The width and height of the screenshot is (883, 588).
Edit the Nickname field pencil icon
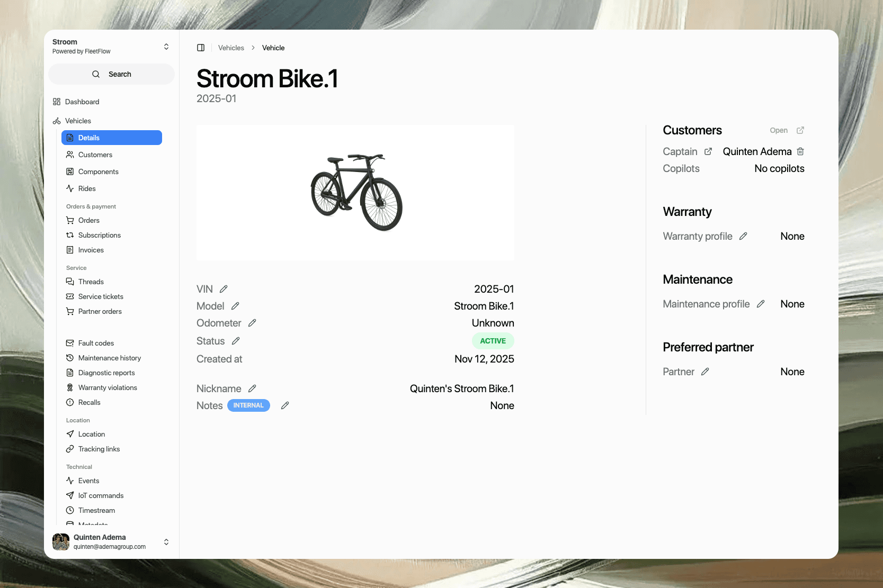252,388
